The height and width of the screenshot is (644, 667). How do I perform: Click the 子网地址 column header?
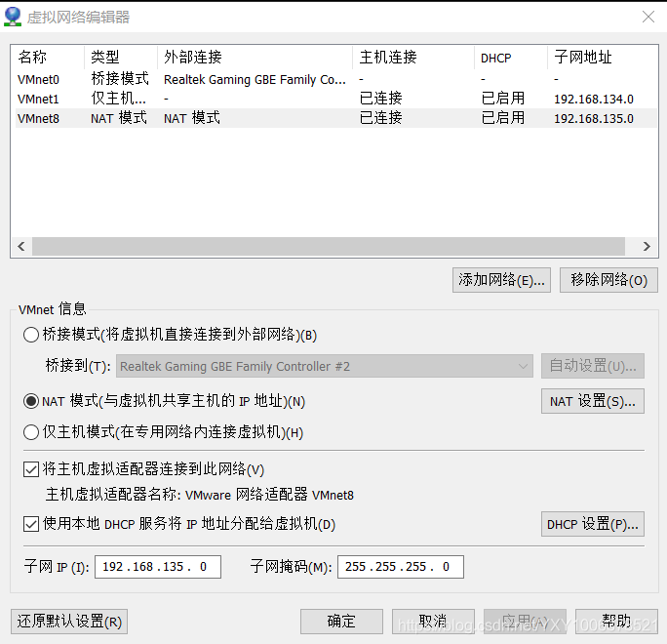pyautogui.click(x=603, y=57)
